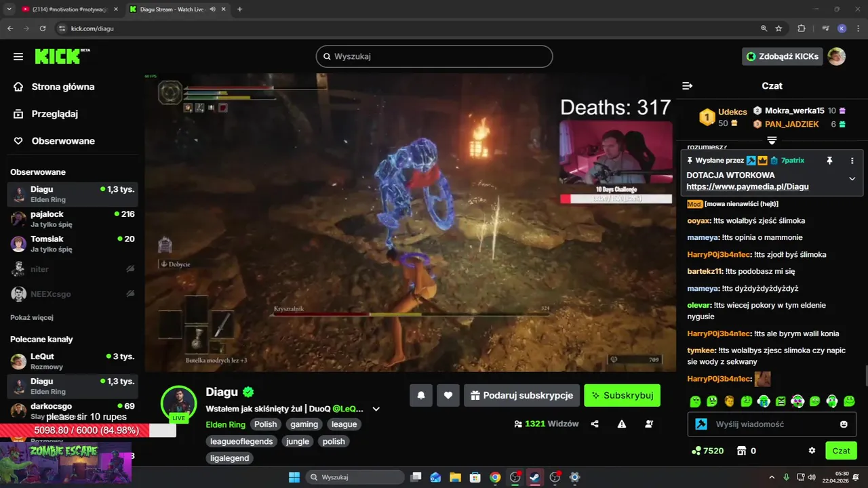Click the Kick search field

434,56
